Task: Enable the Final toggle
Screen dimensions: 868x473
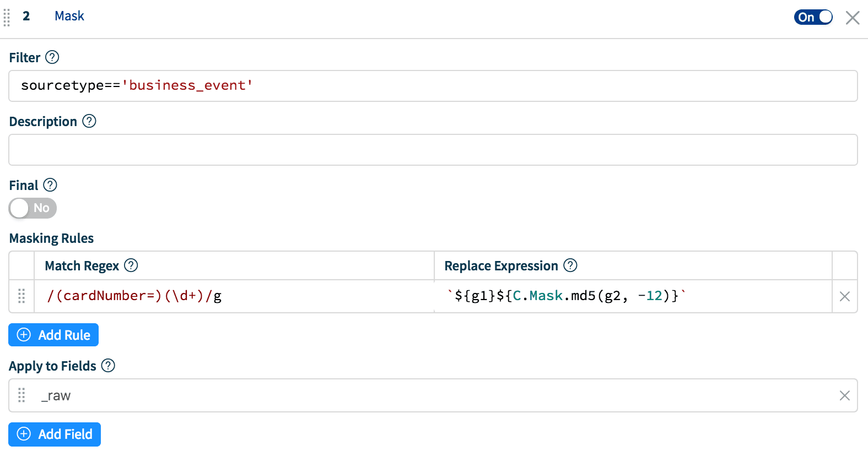Action: 33,208
